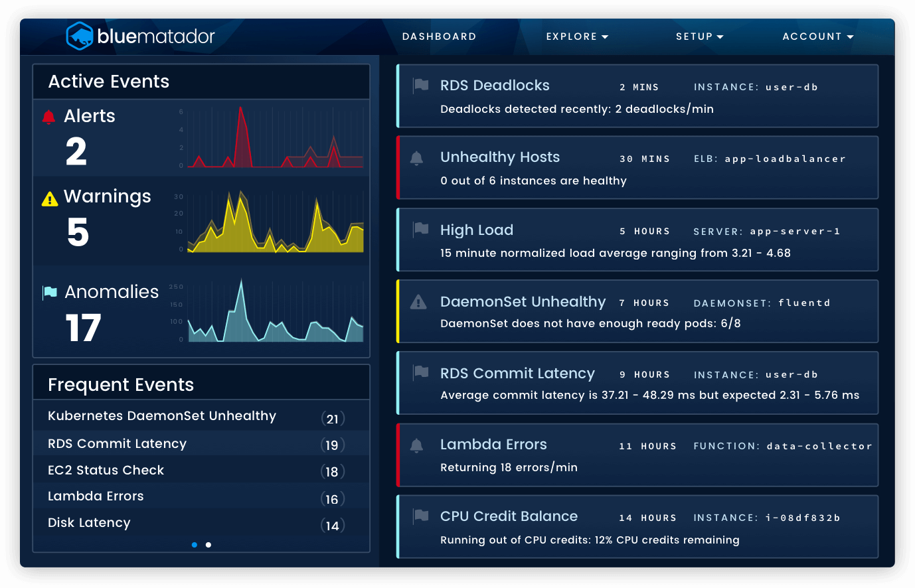
Task: Select Kubernetes DaemonSet Unhealthy in Frequent Events
Action: pyautogui.click(x=162, y=416)
